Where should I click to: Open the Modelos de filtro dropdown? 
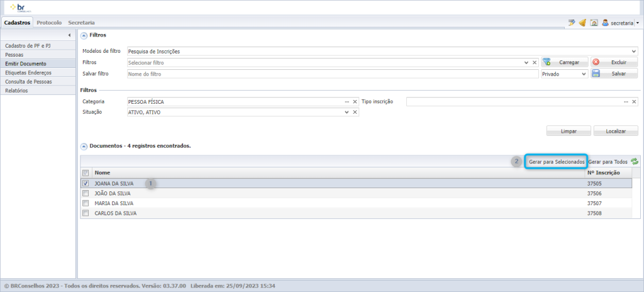tap(635, 52)
